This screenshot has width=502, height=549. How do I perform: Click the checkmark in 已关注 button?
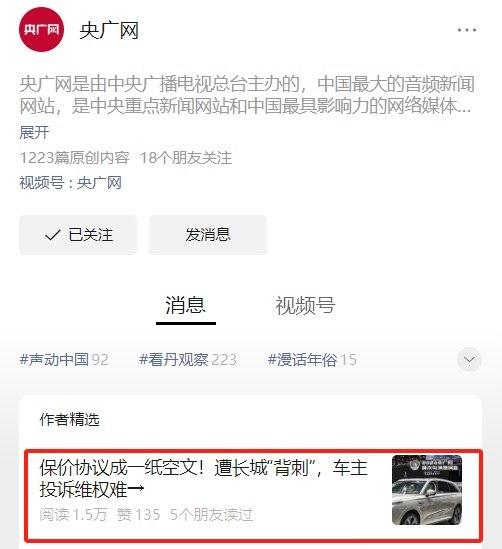click(53, 235)
